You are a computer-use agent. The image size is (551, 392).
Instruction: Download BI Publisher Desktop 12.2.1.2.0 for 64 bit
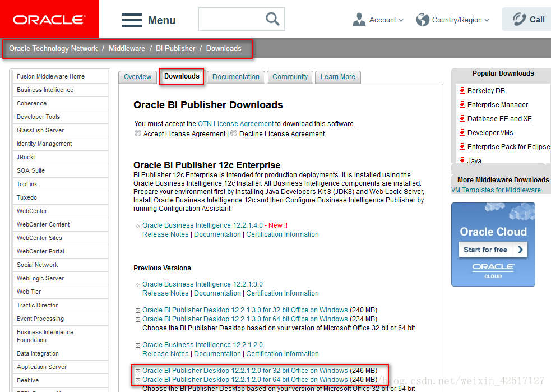pyautogui.click(x=245, y=380)
